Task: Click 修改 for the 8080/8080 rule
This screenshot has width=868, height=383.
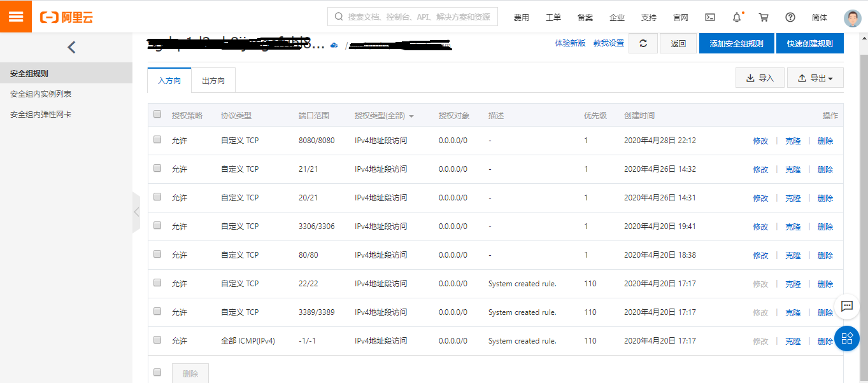Action: tap(761, 141)
